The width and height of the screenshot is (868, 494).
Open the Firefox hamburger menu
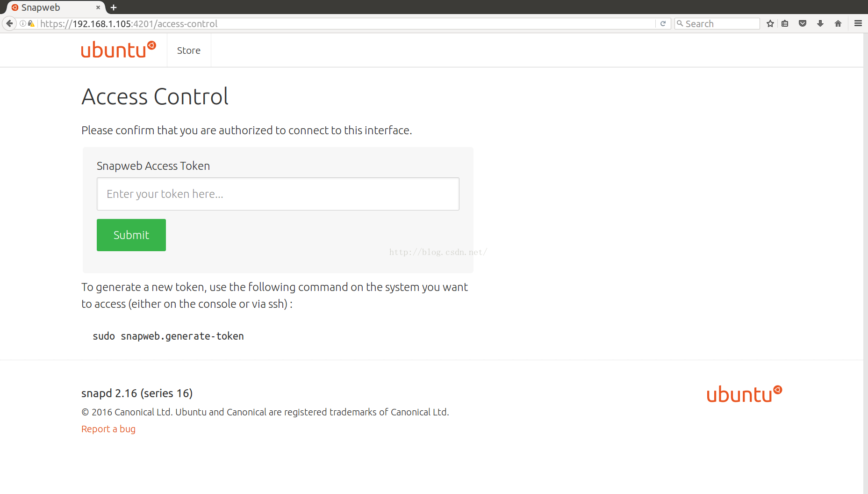[858, 23]
